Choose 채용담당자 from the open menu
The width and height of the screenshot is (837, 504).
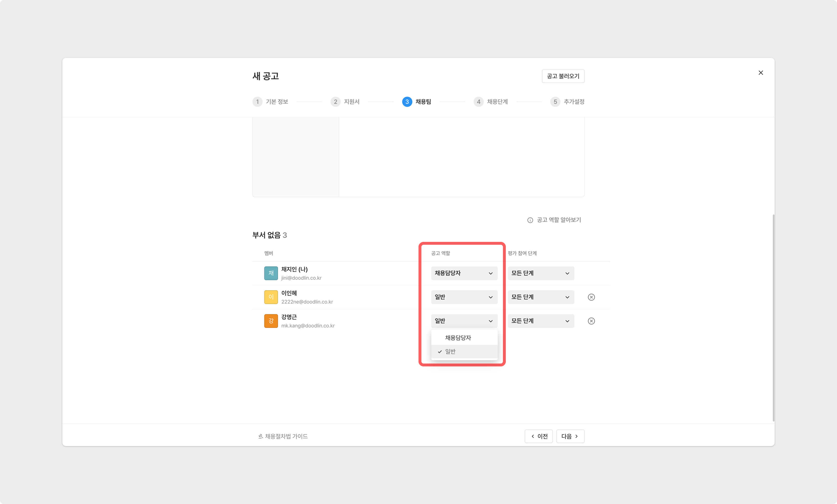click(458, 338)
